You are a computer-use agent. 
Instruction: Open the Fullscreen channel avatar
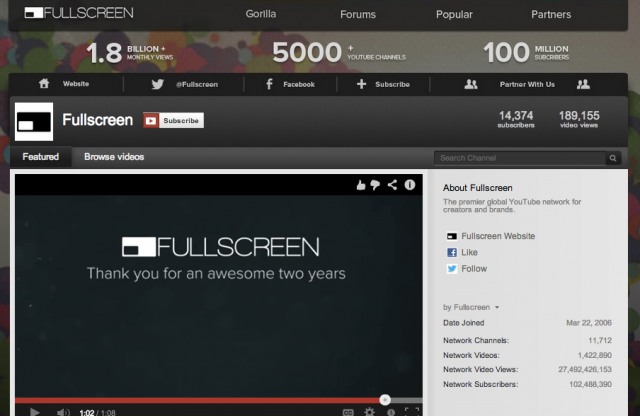pos(34,120)
